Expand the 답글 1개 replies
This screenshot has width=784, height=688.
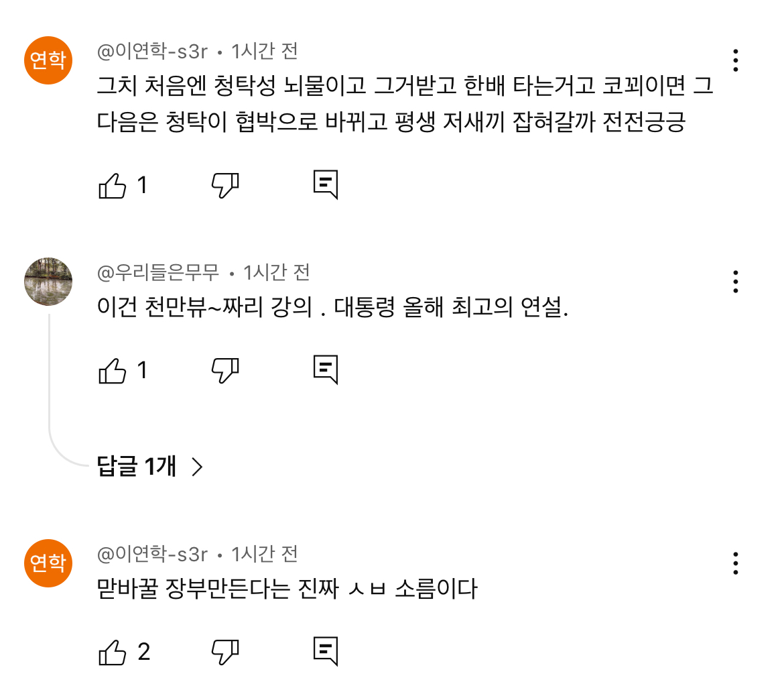pyautogui.click(x=137, y=466)
